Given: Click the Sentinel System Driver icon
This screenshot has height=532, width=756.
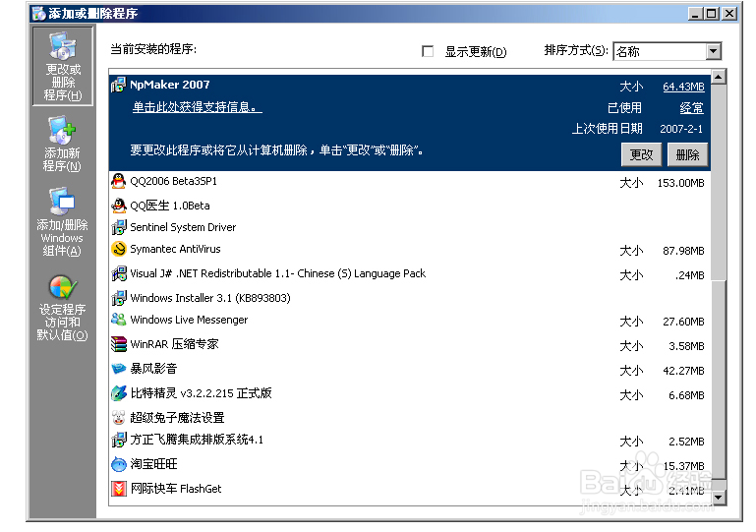Looking at the screenshot, I should pyautogui.click(x=119, y=227).
